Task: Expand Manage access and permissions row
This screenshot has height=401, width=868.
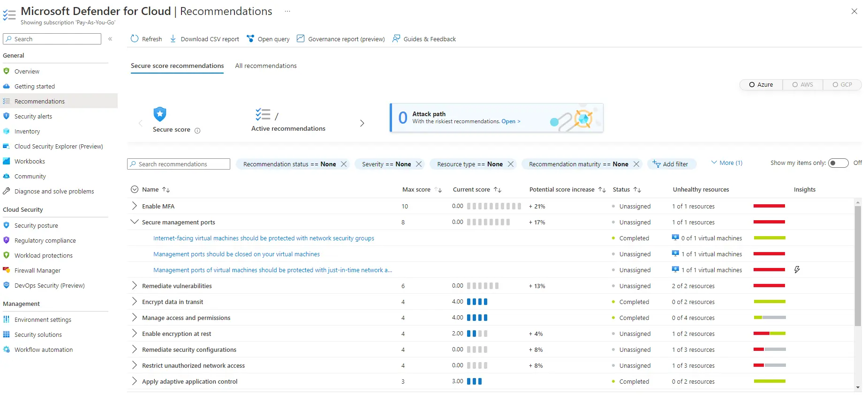Action: pyautogui.click(x=135, y=317)
